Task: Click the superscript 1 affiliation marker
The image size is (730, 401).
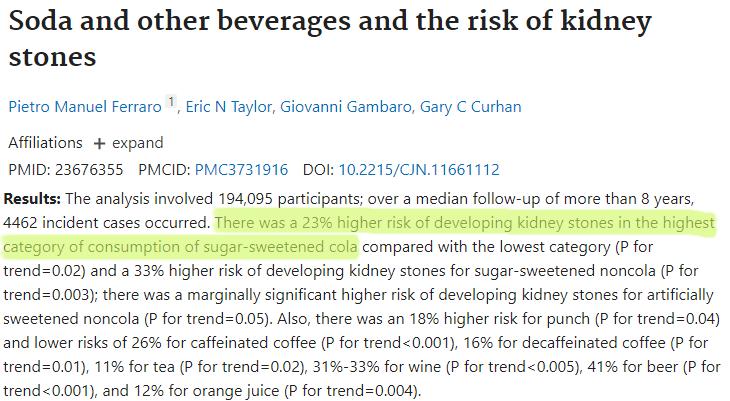Action: pyautogui.click(x=172, y=103)
